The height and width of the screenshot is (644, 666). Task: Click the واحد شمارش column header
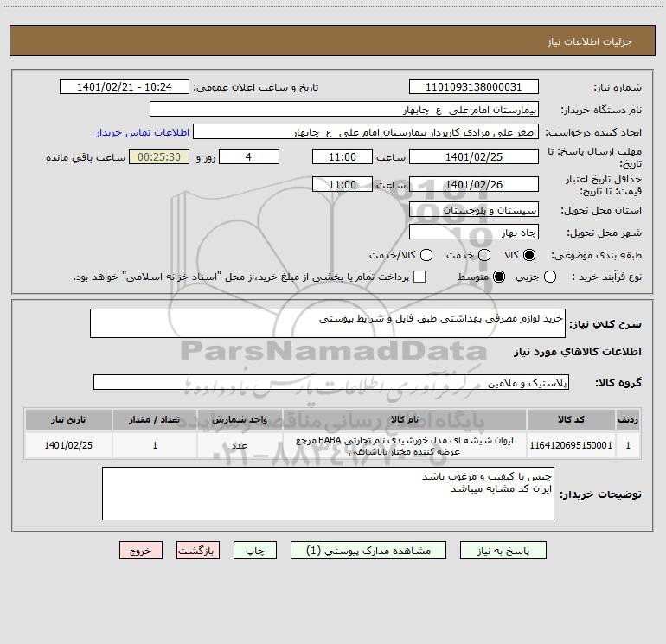pos(240,419)
